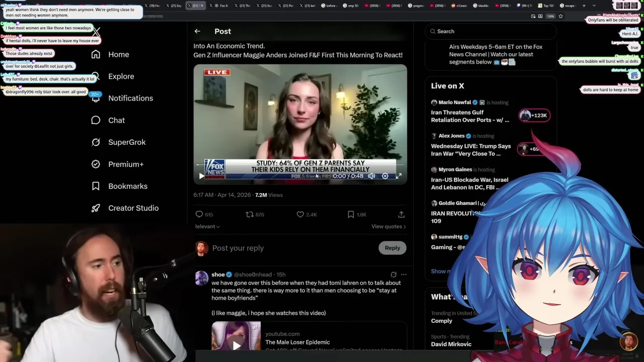Click the Bookmarks ribbon icon

[96, 186]
